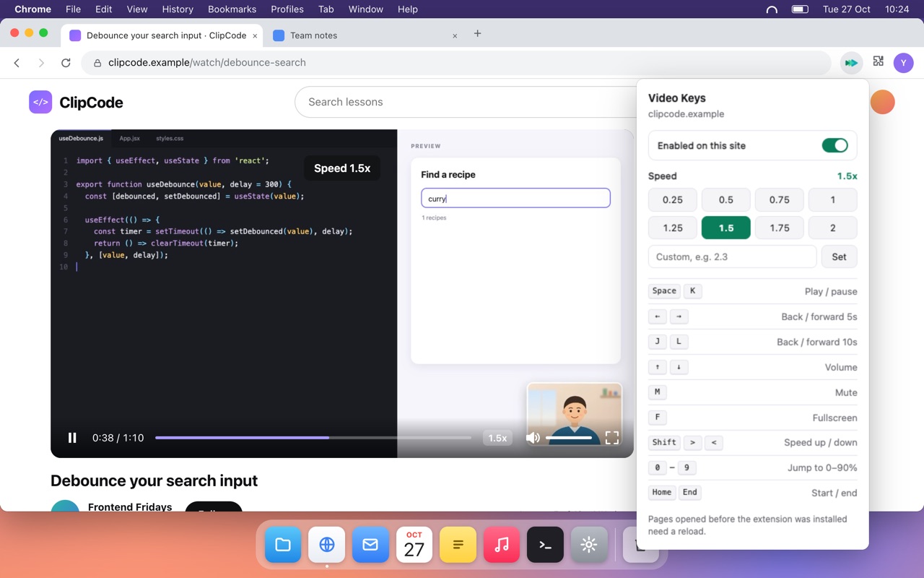Image resolution: width=924 pixels, height=578 pixels.
Task: Close the "Debounce your search input" tab
Action: click(255, 35)
